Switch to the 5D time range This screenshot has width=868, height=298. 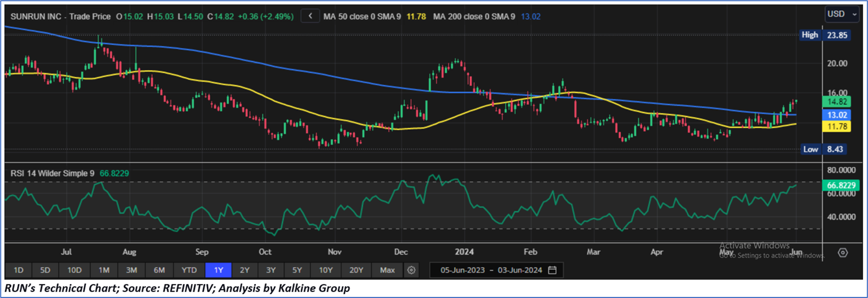[45, 270]
